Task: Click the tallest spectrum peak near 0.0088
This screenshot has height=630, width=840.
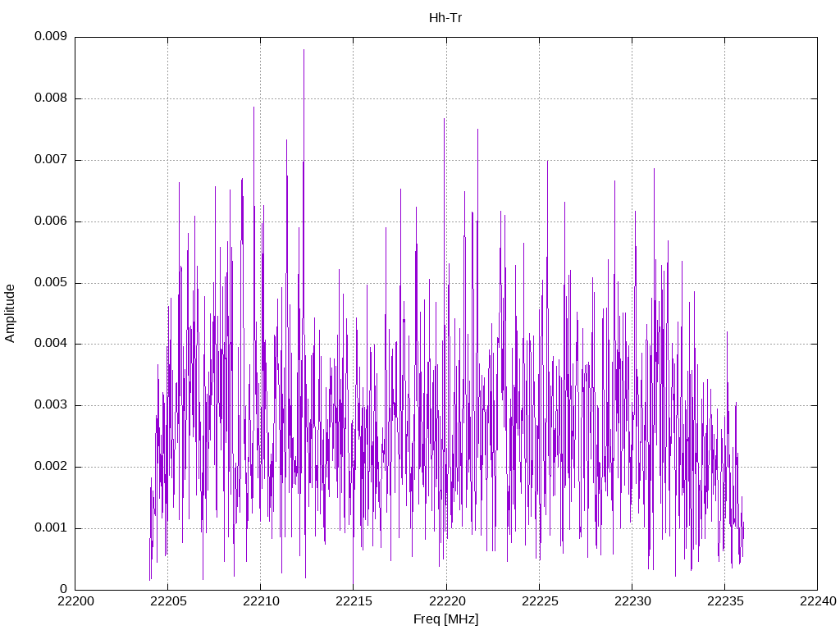Action: 304,50
